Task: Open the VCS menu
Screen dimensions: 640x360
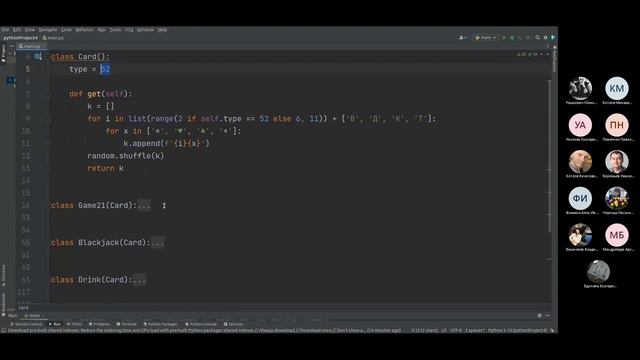Action: pyautogui.click(x=129, y=30)
